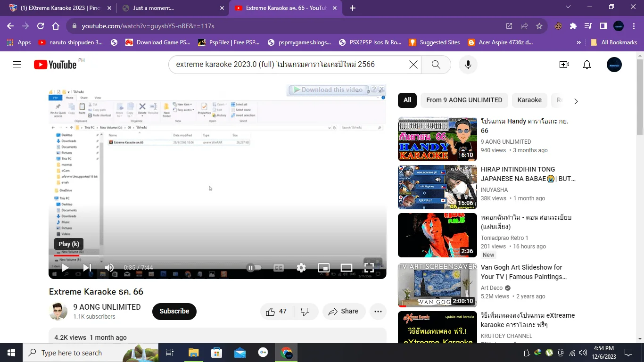Open Mail app from taskbar
This screenshot has height=362, width=644.
(239, 353)
